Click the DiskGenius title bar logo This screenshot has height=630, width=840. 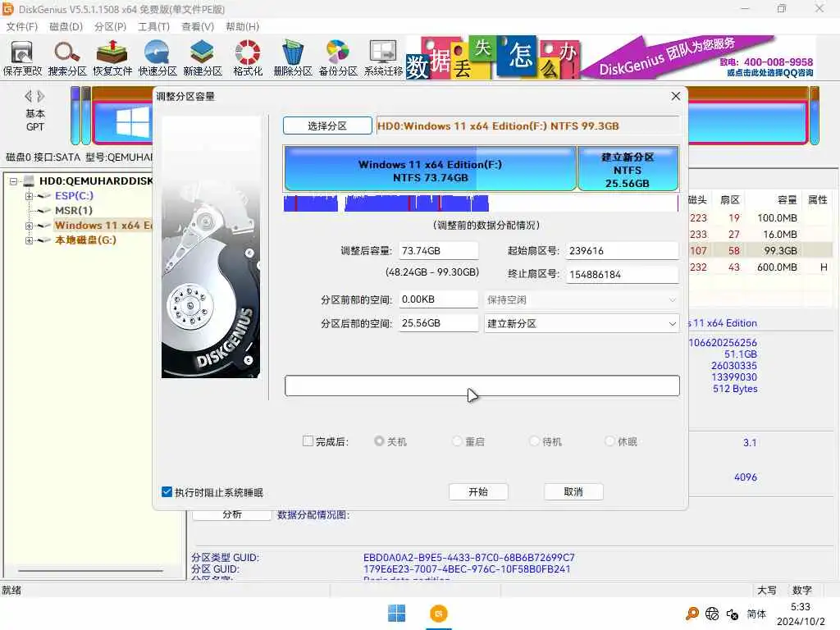point(7,8)
